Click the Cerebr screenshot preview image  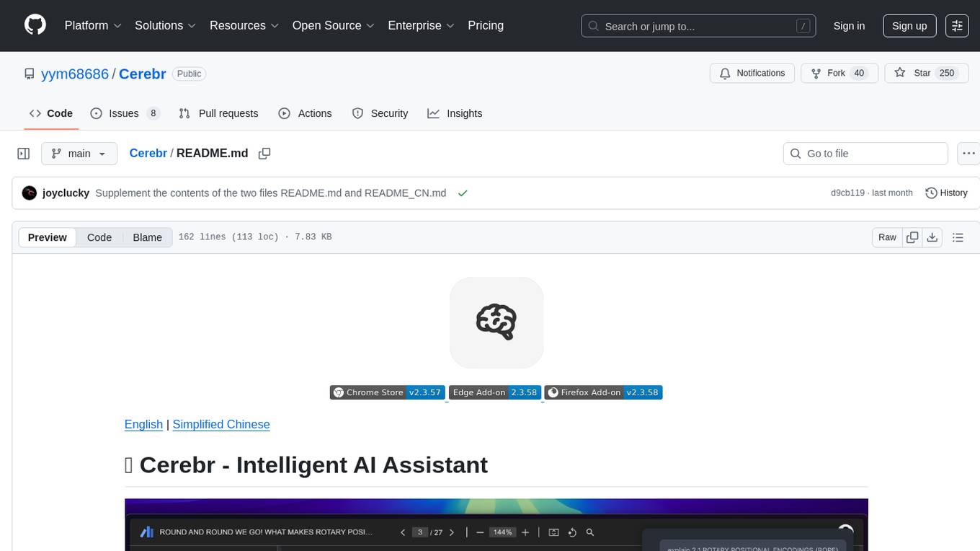tap(496, 525)
